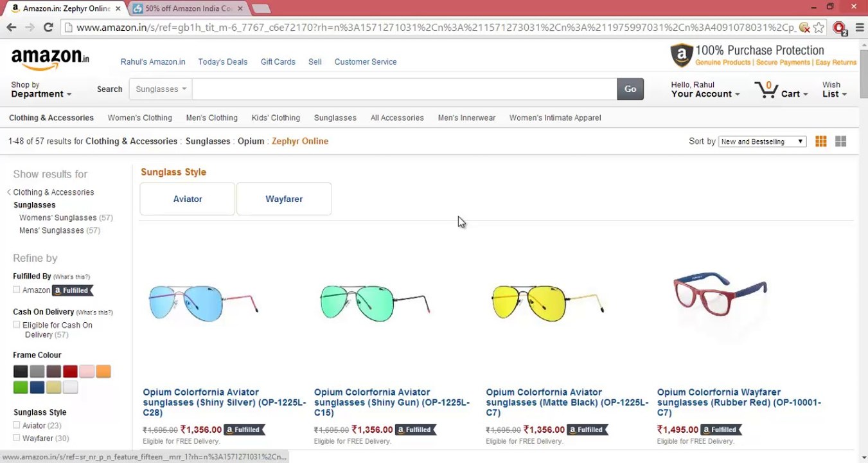This screenshot has width=868, height=463.
Task: Click the browser forward arrow
Action: tap(30, 27)
